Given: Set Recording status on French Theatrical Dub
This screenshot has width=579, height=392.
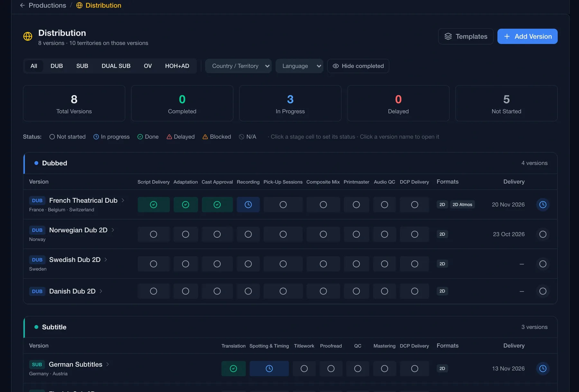Looking at the screenshot, I should (x=248, y=205).
